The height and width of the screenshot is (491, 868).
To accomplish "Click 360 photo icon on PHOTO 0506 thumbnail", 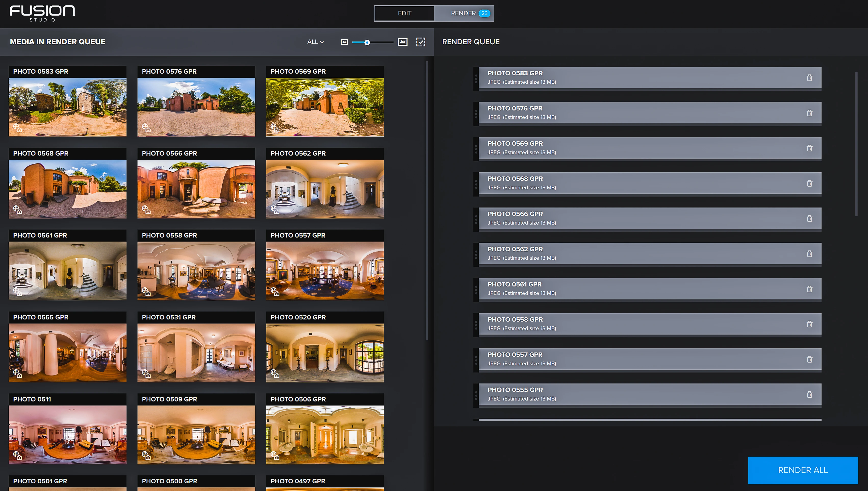I will [275, 456].
